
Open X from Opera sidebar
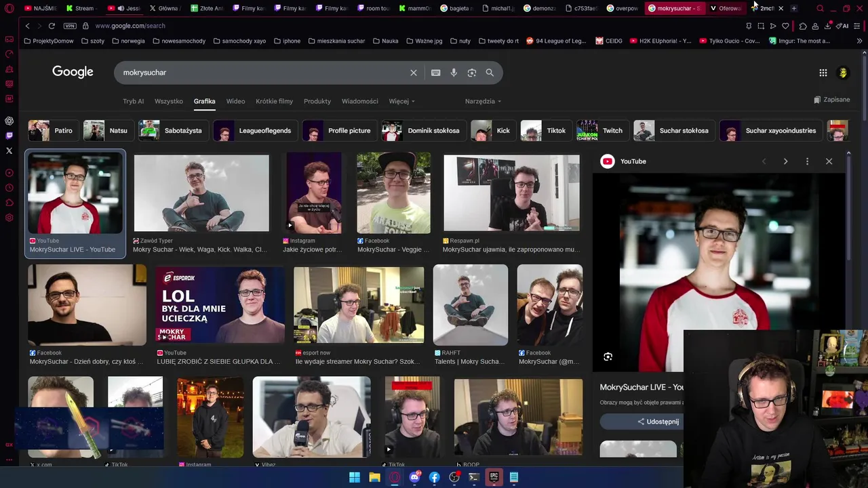(x=9, y=150)
